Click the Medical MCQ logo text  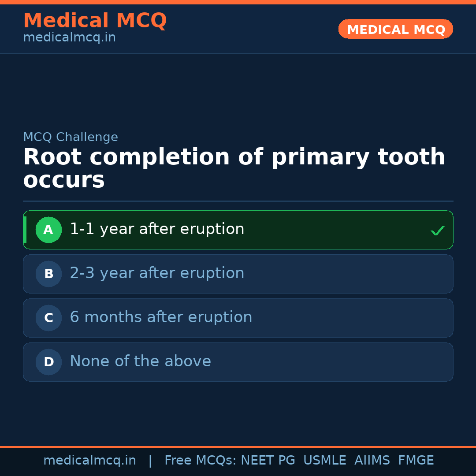(x=95, y=21)
